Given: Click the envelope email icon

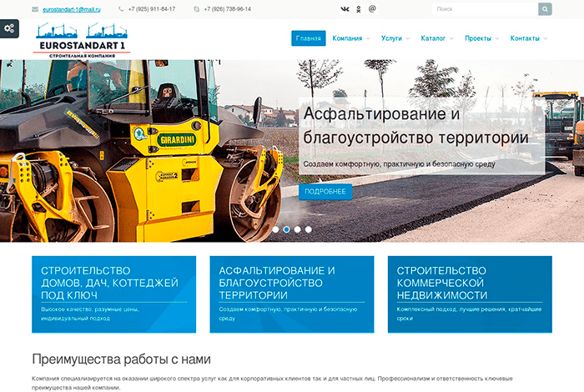Looking at the screenshot, I should point(34,9).
